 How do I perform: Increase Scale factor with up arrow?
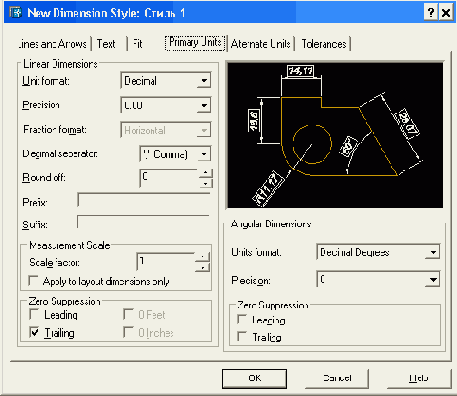click(202, 257)
